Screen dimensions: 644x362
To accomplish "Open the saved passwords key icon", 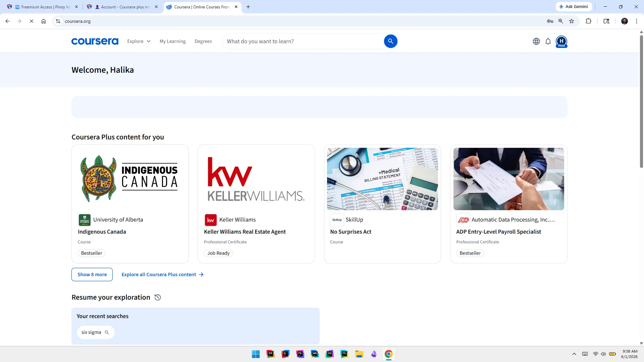I will click(x=550, y=21).
